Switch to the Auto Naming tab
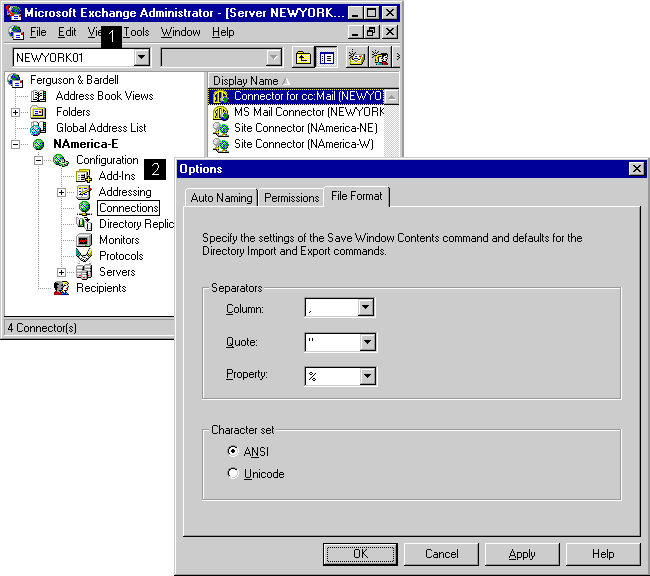The width and height of the screenshot is (650, 576). pyautogui.click(x=221, y=198)
